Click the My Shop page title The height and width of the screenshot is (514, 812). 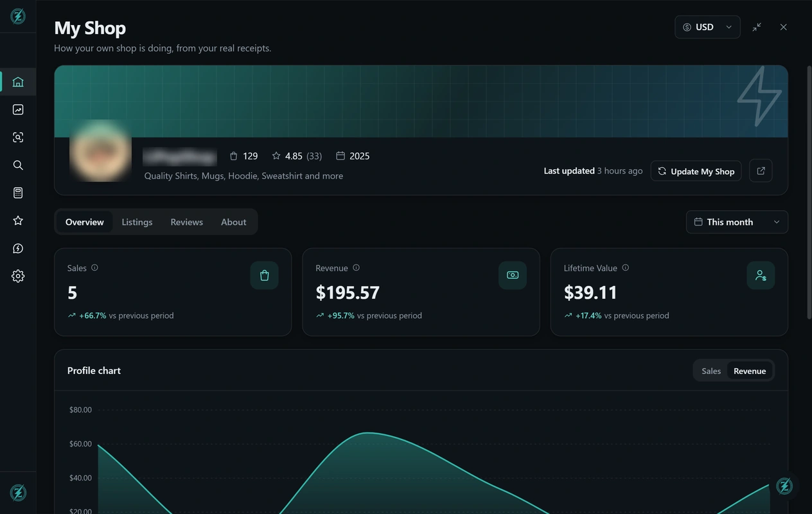90,28
